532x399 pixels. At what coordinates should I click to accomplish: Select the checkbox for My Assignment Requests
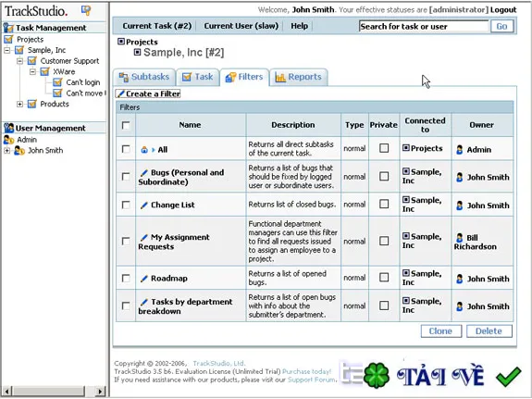point(126,241)
